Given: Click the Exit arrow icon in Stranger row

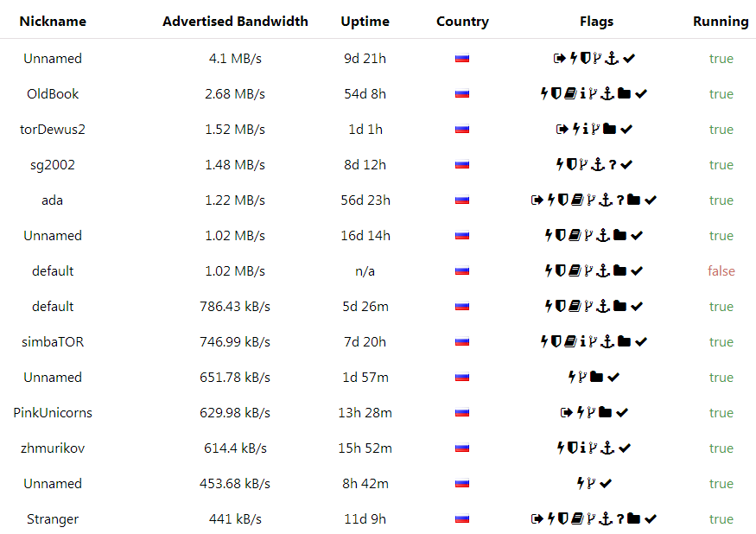Looking at the screenshot, I should [537, 519].
